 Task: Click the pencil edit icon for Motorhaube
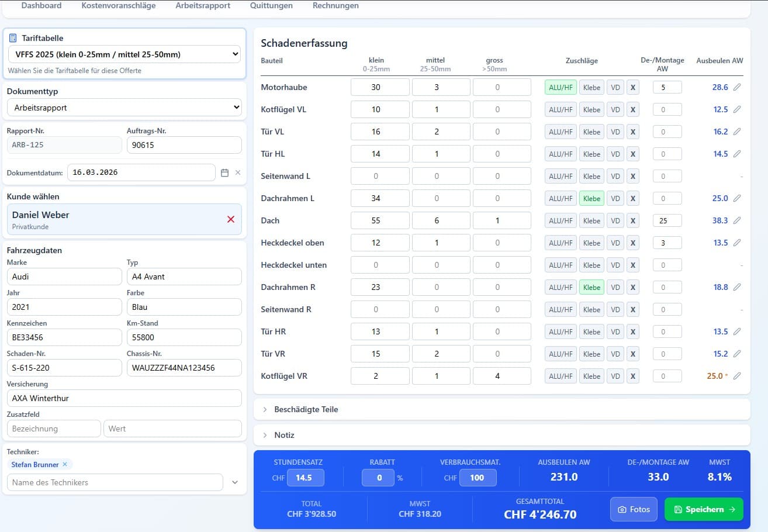[737, 87]
